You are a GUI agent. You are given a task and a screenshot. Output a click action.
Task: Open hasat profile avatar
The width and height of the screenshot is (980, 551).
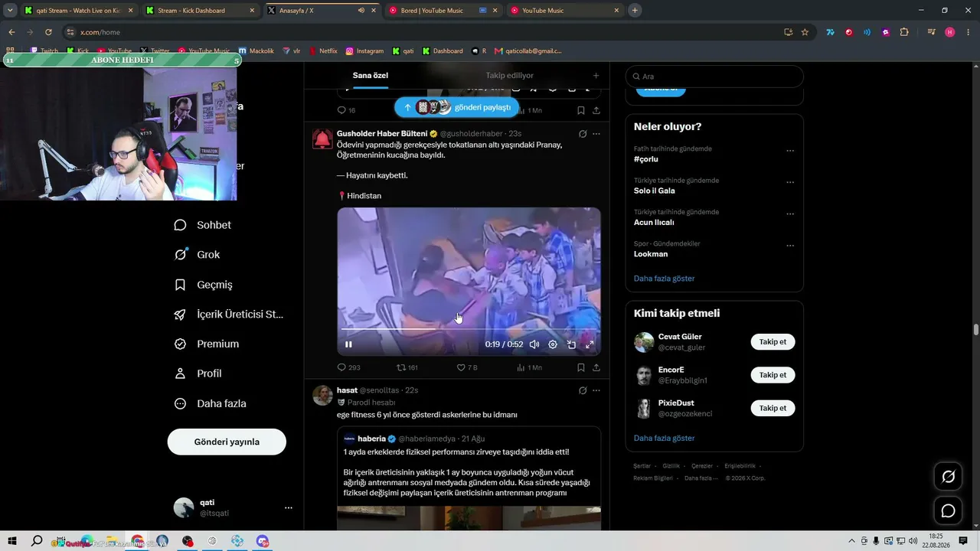coord(322,396)
